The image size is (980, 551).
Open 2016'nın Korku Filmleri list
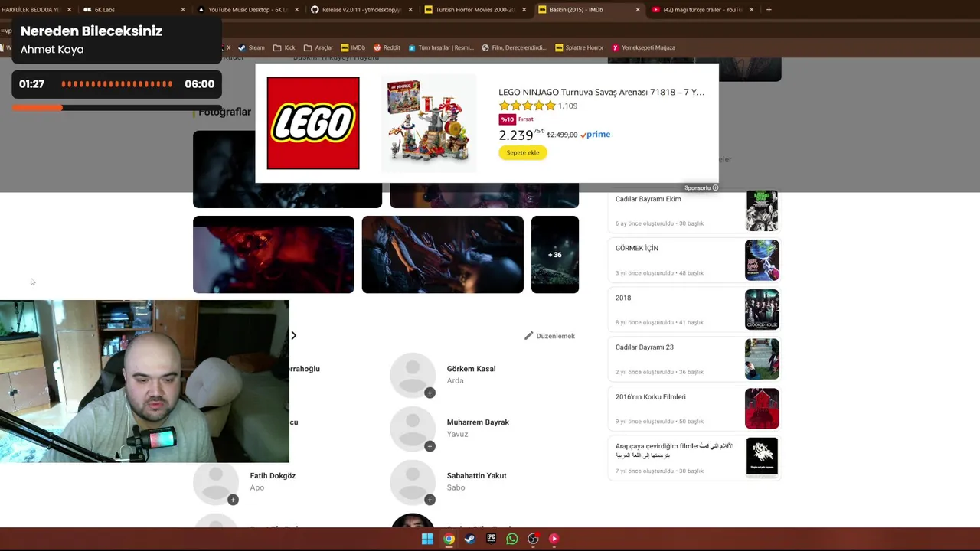tap(651, 397)
